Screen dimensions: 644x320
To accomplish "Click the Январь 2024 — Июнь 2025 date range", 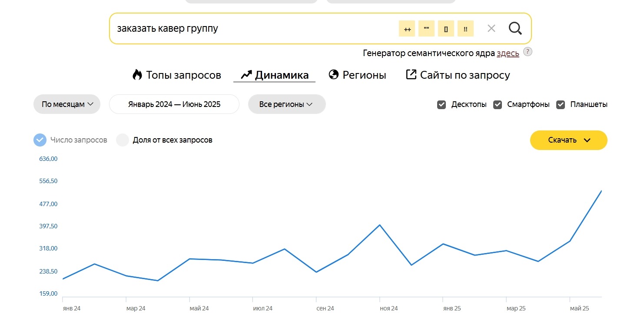I will point(174,104).
